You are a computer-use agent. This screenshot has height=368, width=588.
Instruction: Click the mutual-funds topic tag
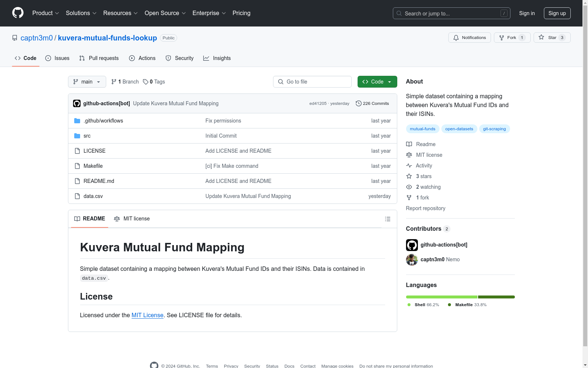(x=423, y=129)
